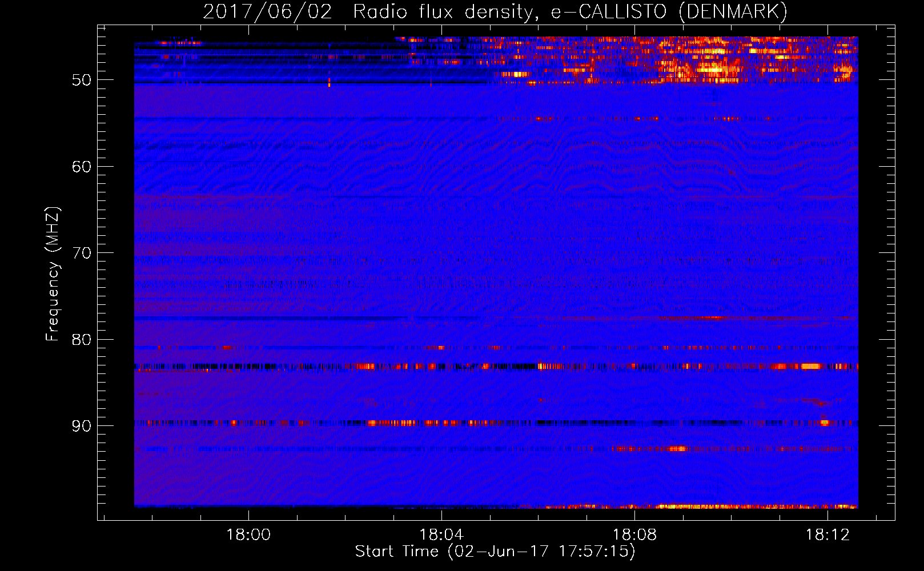Click the '80' frequency tick label
This screenshot has width=924, height=571.
point(82,340)
